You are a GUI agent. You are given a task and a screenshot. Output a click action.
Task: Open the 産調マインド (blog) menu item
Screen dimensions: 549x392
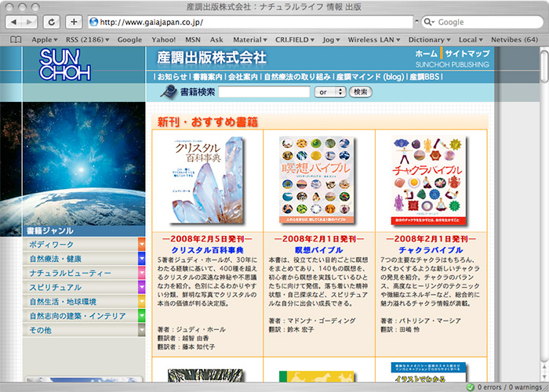pyautogui.click(x=370, y=77)
